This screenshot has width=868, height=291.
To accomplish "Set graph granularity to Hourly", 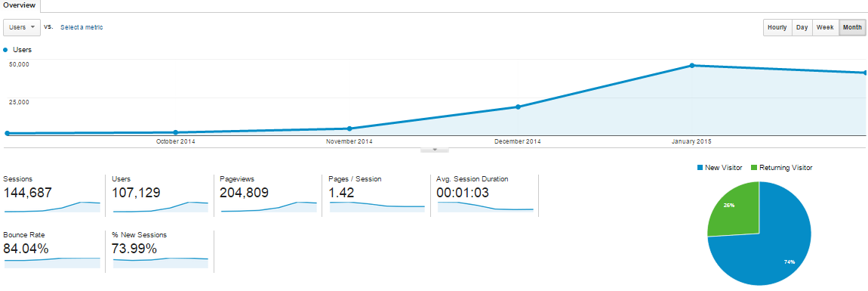I will point(777,28).
